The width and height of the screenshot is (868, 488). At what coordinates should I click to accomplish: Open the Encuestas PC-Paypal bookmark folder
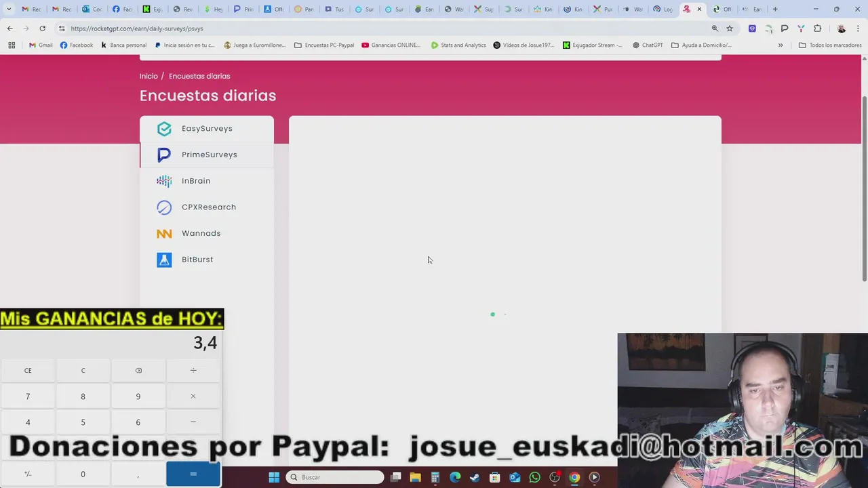[324, 45]
